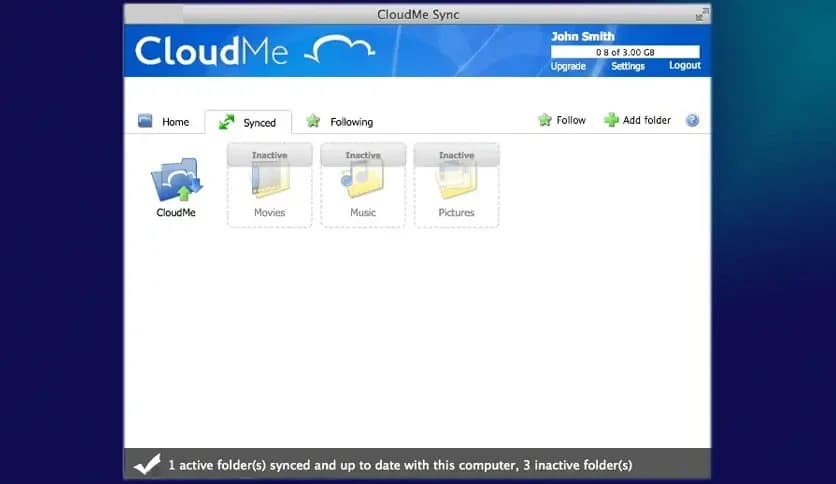Click the blue help question mark icon
The width and height of the screenshot is (836, 484).
[x=692, y=120]
